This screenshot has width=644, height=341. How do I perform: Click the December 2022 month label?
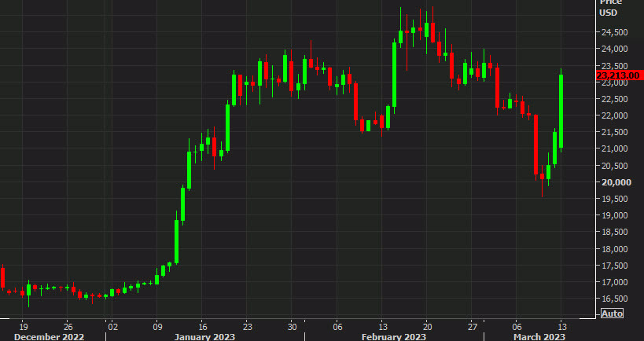pyautogui.click(x=49, y=337)
